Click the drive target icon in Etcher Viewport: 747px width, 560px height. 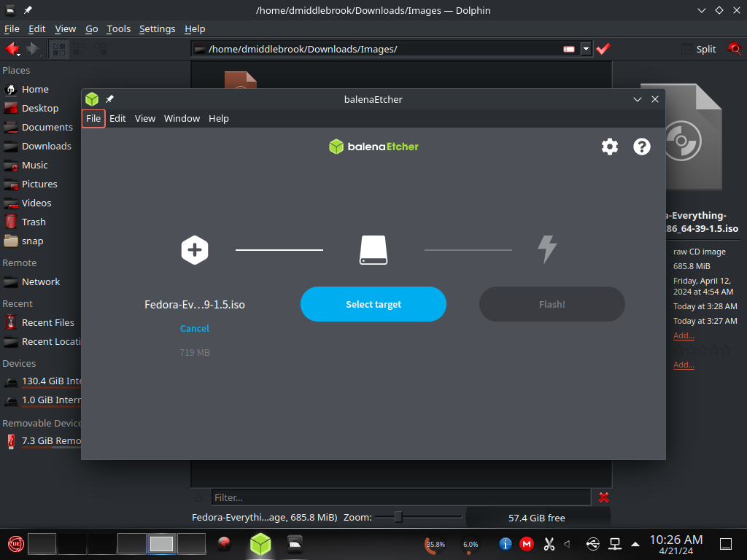pos(373,249)
